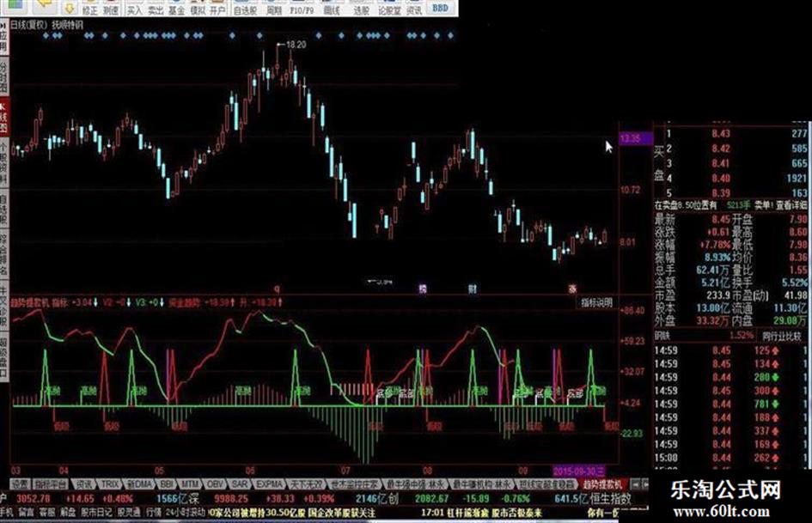
Task: Click the 2015-09-30 date marker
Action: click(x=578, y=471)
